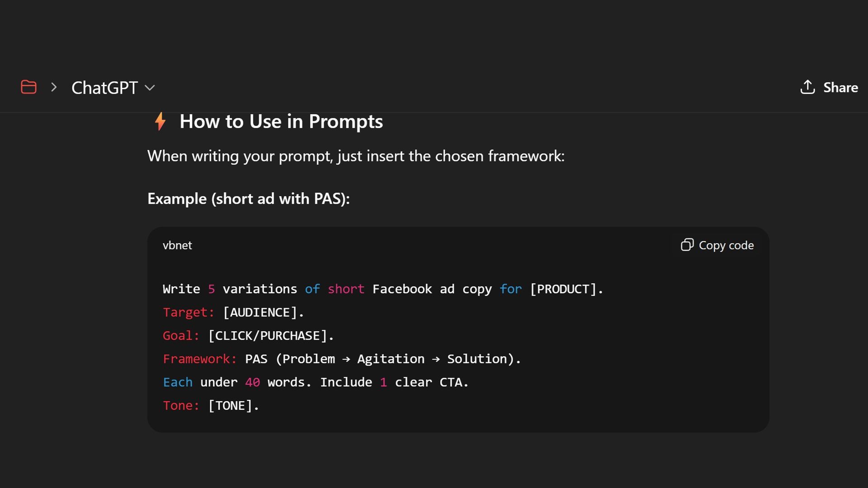Image resolution: width=868 pixels, height=488 pixels.
Task: Click the sentence When writing your prompt
Action: tap(355, 156)
